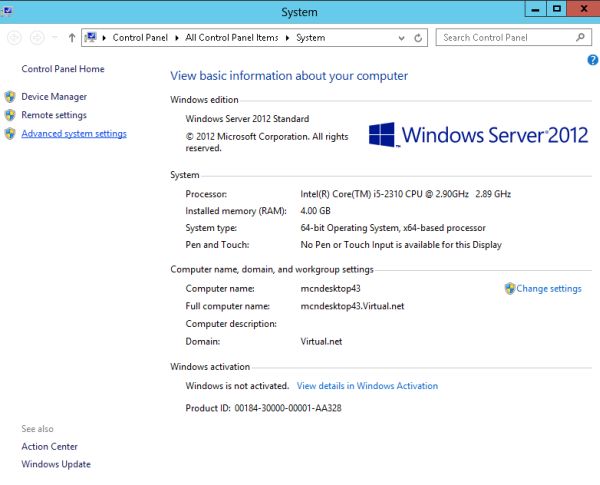This screenshot has height=485, width=600.
Task: Select the No Pen or Touch Input text
Action: coord(401,245)
